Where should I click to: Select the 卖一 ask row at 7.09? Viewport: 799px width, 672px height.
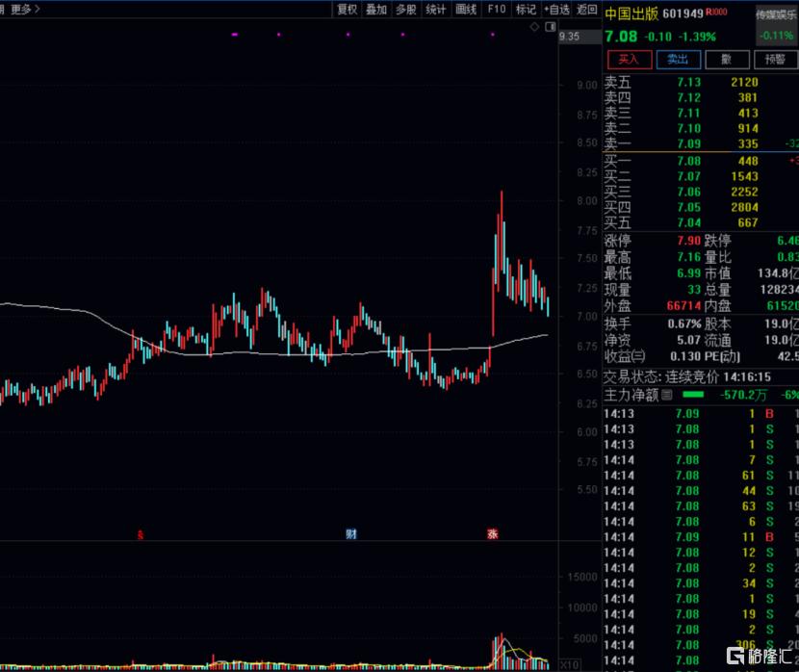tap(700, 143)
